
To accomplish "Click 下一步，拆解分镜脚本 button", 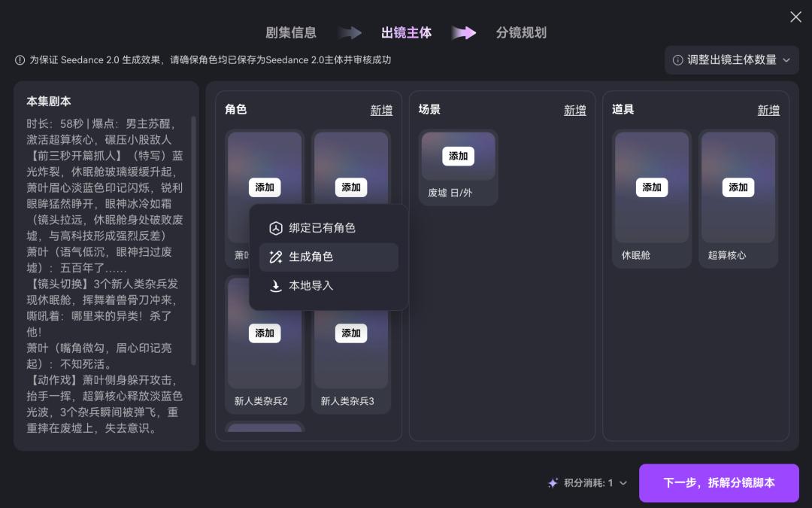I will (x=719, y=483).
